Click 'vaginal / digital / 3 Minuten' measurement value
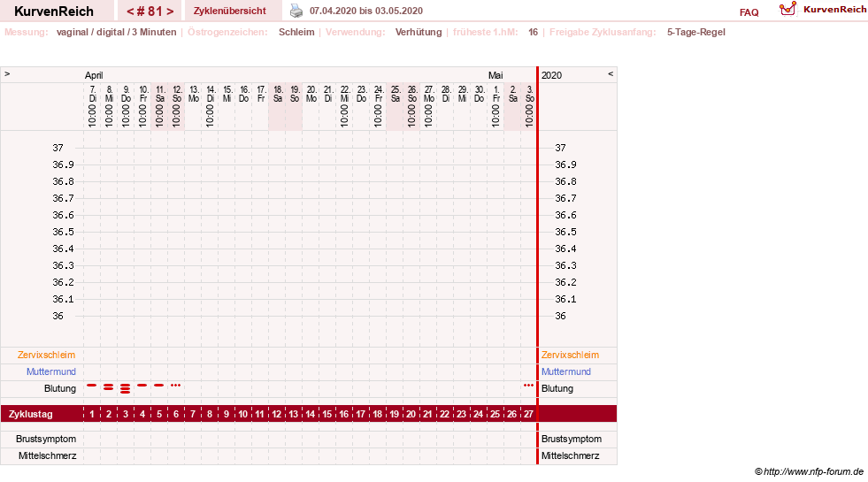The height and width of the screenshot is (482, 868). click(x=116, y=32)
